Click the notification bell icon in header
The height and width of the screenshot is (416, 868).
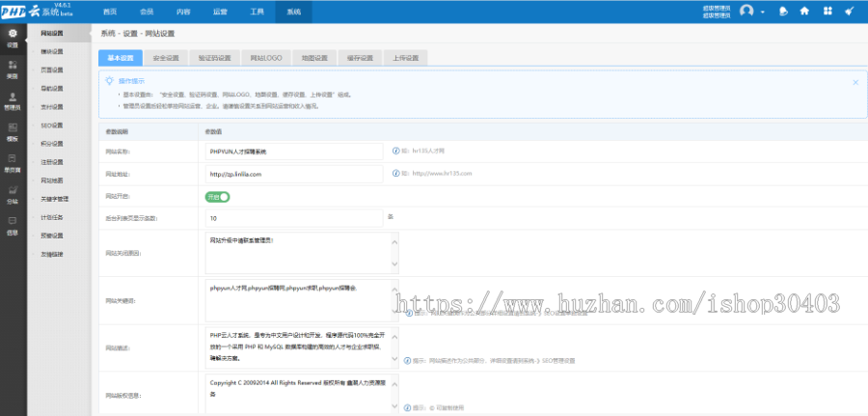pyautogui.click(x=781, y=12)
